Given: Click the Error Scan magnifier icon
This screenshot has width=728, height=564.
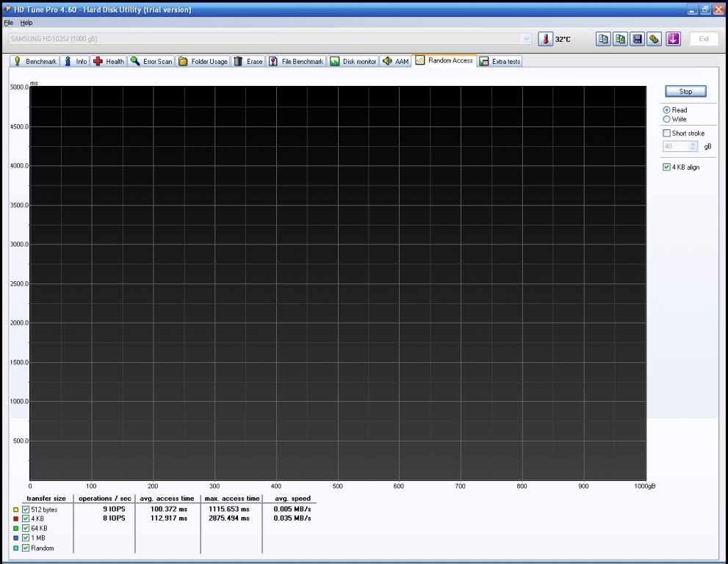Looking at the screenshot, I should 135,61.
